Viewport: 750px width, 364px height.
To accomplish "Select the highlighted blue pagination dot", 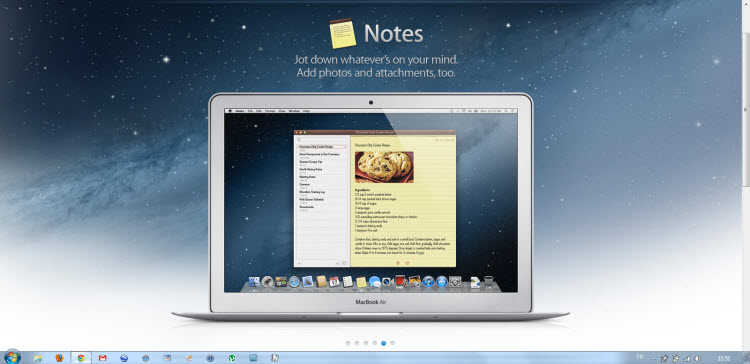I will pyautogui.click(x=384, y=343).
